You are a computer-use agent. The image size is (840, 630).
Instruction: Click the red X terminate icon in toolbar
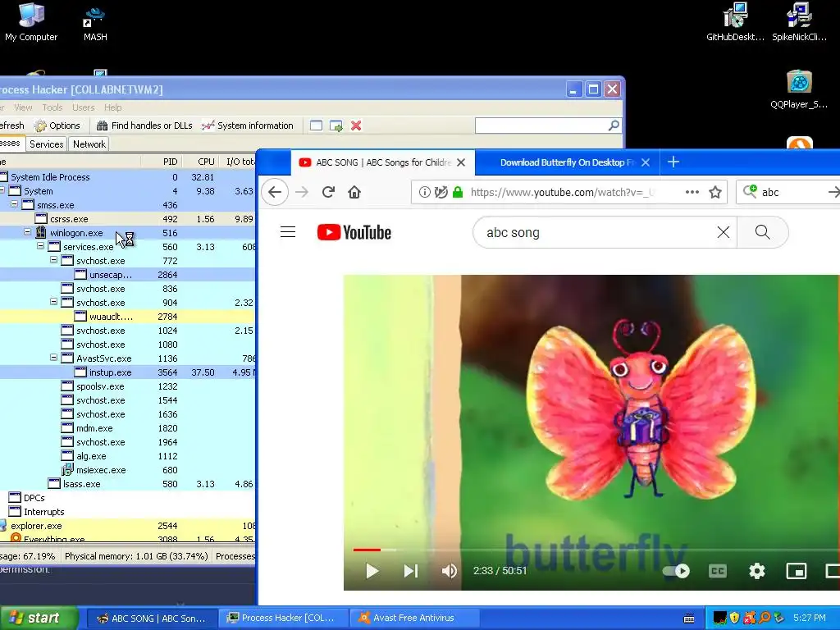[356, 126]
